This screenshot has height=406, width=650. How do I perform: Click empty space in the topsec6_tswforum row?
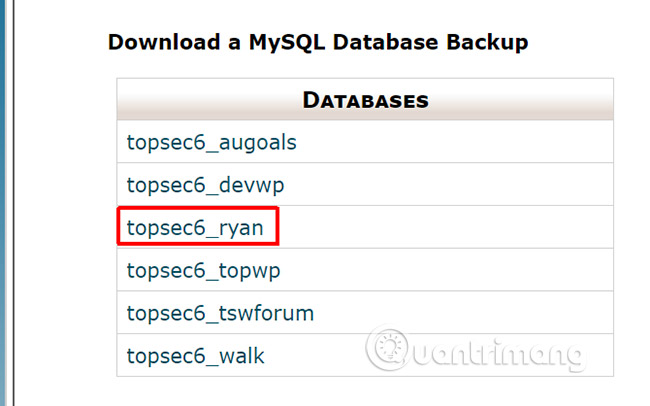(462, 313)
